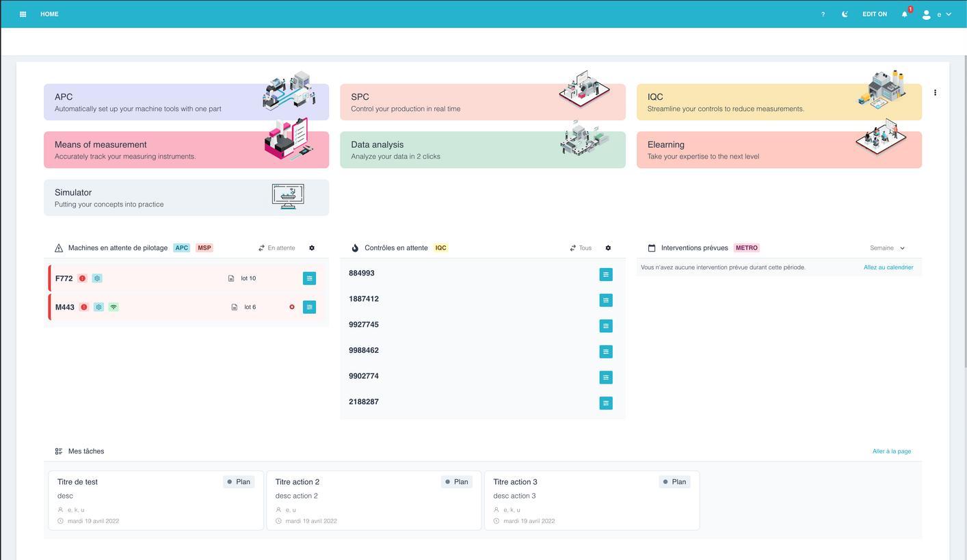967x560 pixels.
Task: Open menu button for control 9902774
Action: pos(605,377)
